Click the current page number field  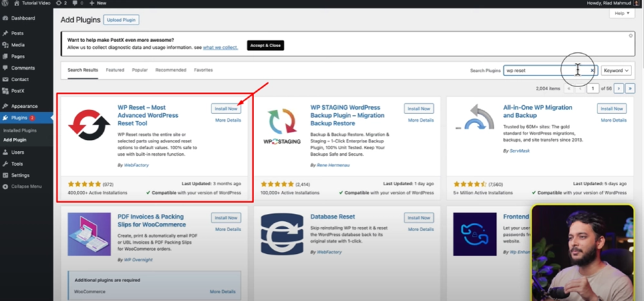592,88
